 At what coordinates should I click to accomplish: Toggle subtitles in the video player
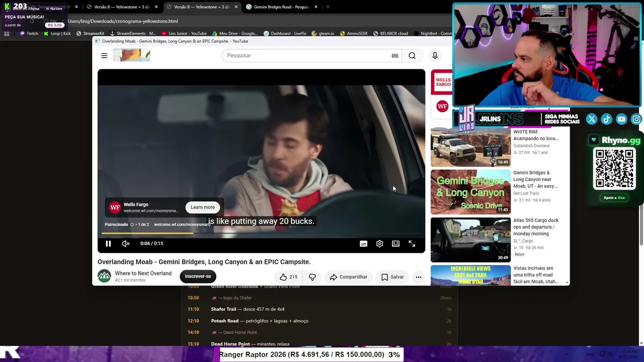pyautogui.click(x=363, y=243)
